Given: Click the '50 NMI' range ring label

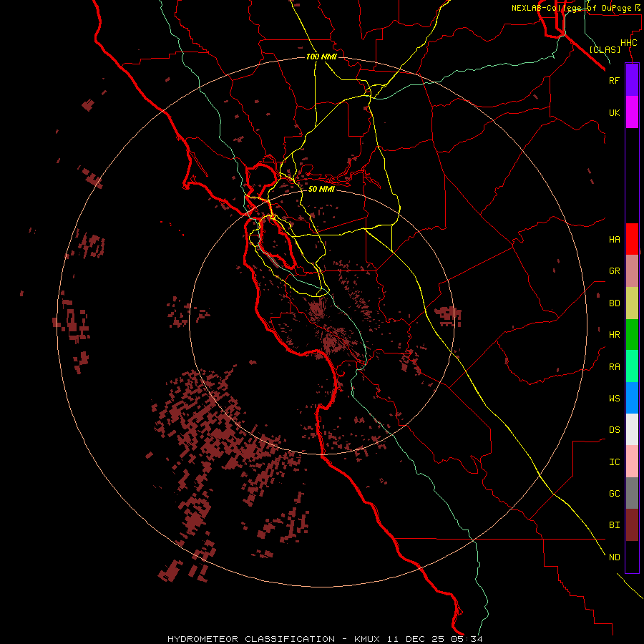Looking at the screenshot, I should click(321, 189).
